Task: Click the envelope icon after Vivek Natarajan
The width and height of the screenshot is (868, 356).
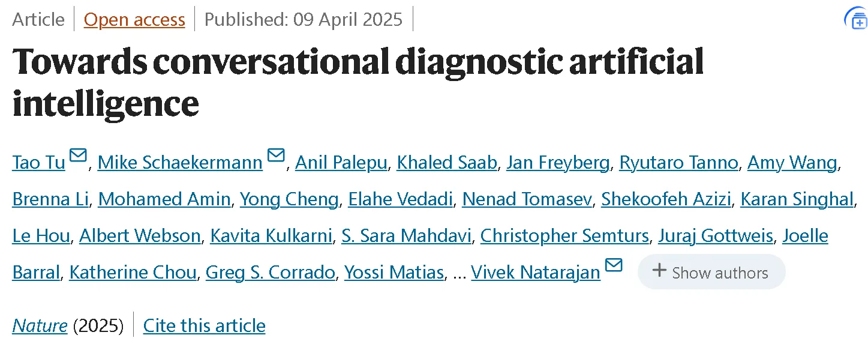Action: pos(613,265)
